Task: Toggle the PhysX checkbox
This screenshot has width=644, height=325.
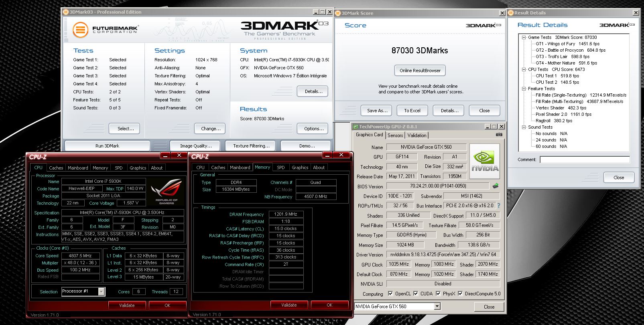Action: point(438,294)
